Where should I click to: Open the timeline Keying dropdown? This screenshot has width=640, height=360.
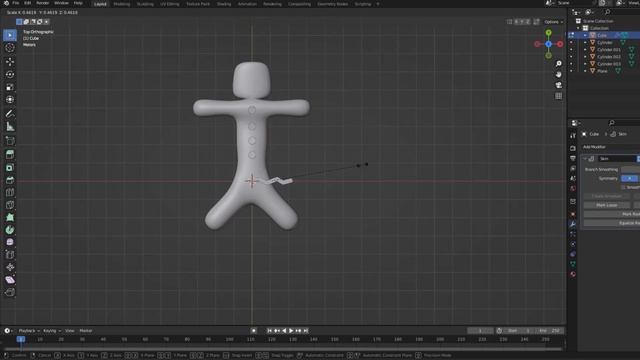[x=52, y=331]
